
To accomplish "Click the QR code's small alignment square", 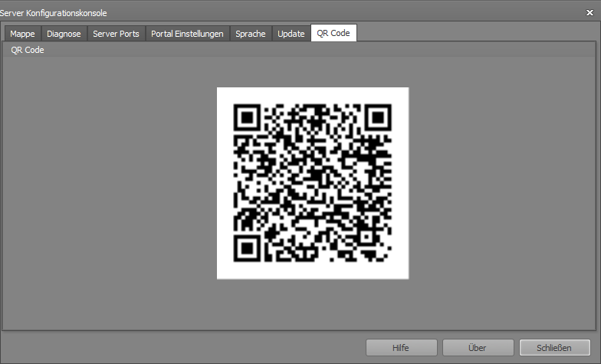I will point(366,237).
